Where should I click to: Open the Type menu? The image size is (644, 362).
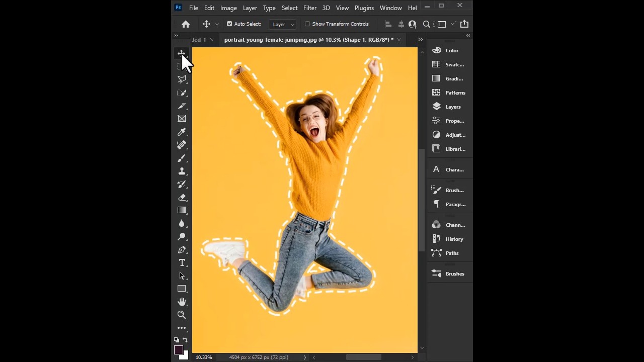coord(269,8)
